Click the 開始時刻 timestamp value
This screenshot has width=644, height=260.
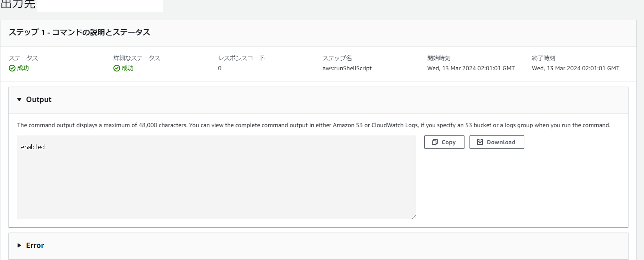point(471,68)
